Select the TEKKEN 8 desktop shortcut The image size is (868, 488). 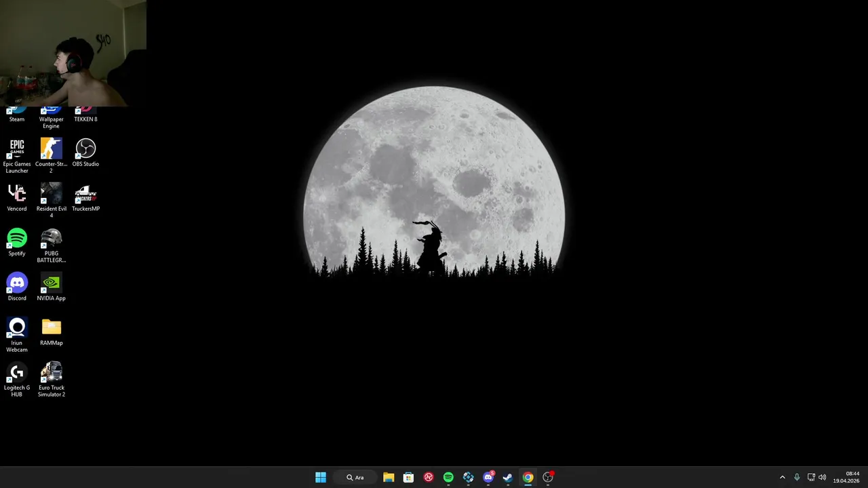click(85, 115)
